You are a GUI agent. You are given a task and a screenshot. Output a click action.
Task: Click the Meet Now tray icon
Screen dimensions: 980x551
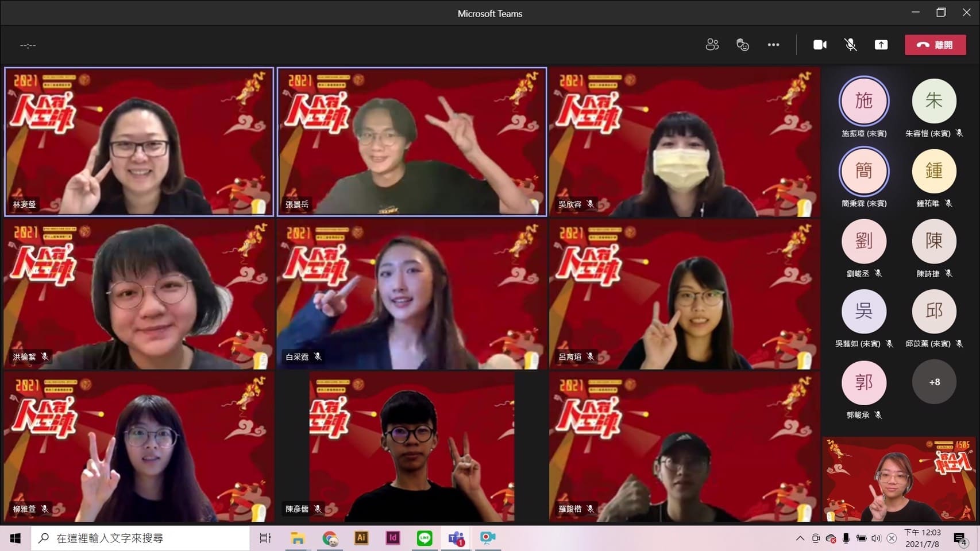click(816, 538)
